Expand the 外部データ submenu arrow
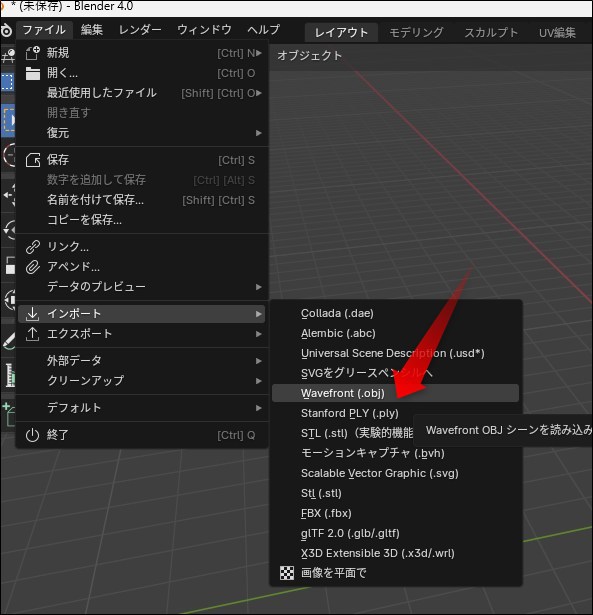 (x=258, y=361)
